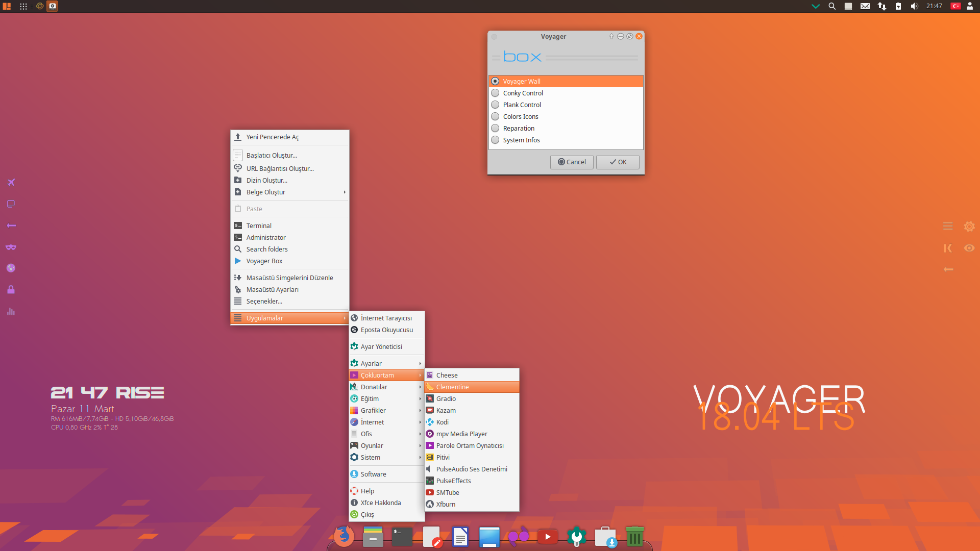Open Voyager Box menu entry
This screenshot has height=551, width=980.
click(290, 261)
